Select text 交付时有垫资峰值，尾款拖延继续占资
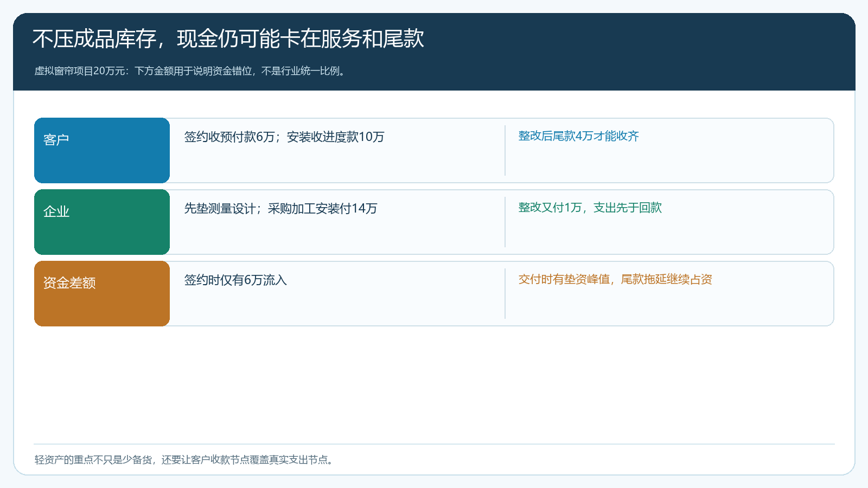This screenshot has height=488, width=868. click(615, 279)
